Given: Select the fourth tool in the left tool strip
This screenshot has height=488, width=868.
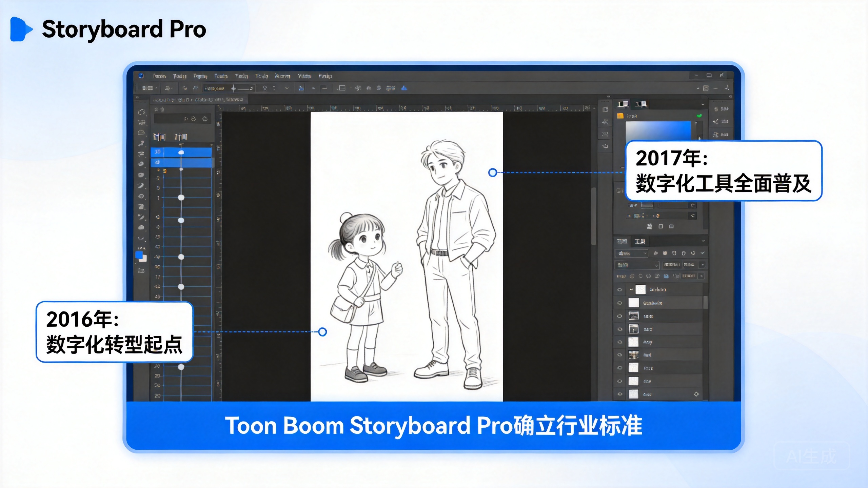Looking at the screenshot, I should pyautogui.click(x=141, y=143).
